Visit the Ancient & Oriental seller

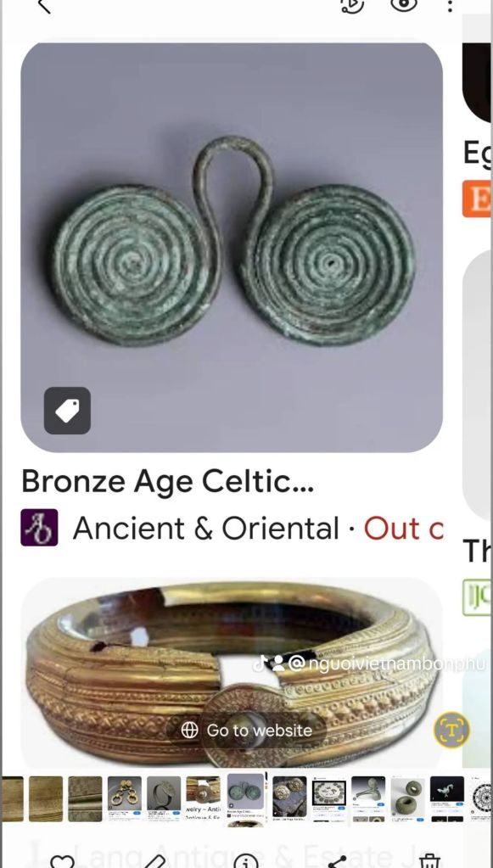pos(206,528)
